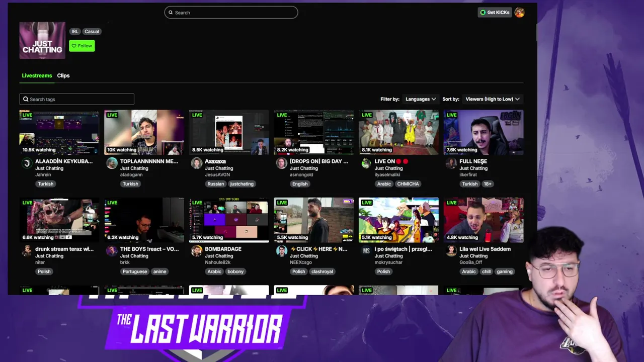Open mokrysuchar channel avatar
This screenshot has height=362, width=644.
[366, 250]
